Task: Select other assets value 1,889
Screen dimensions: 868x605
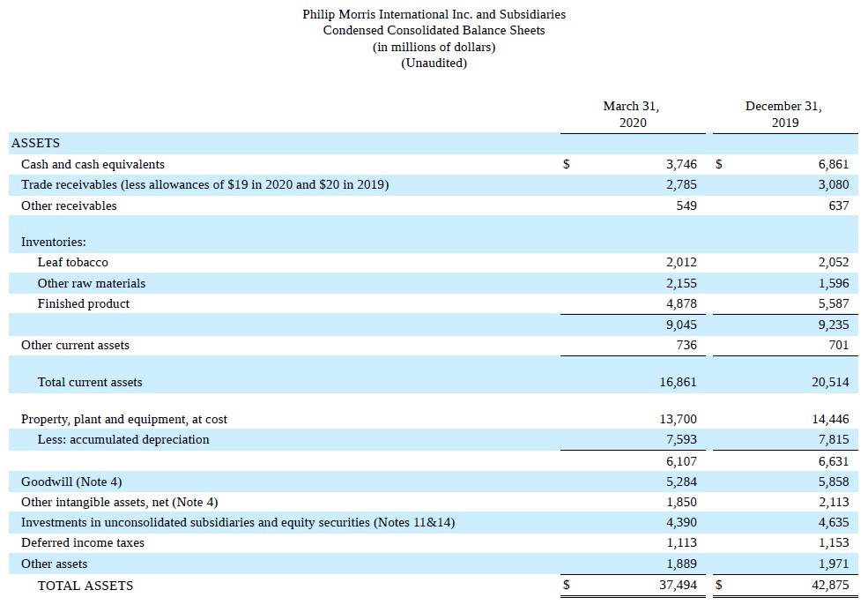Action: [681, 564]
